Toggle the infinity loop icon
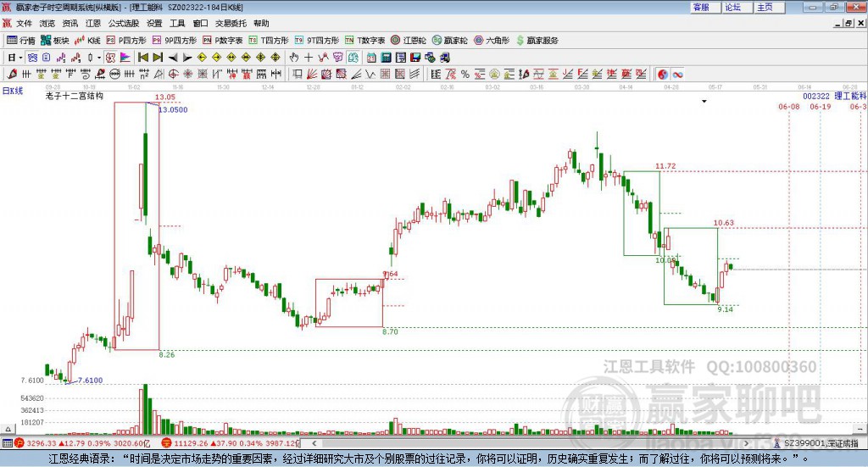The width and height of the screenshot is (868, 467). [x=677, y=74]
